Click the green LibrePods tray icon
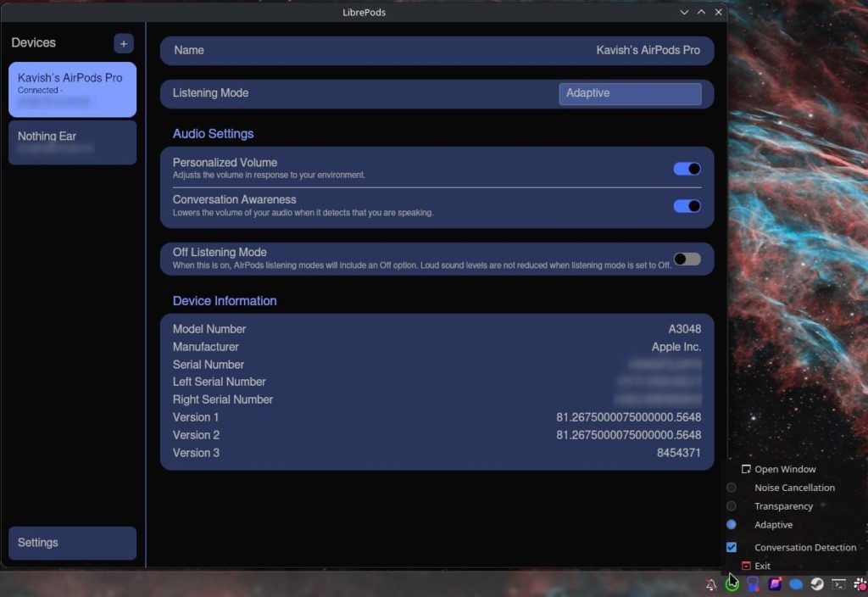The height and width of the screenshot is (597, 868). 732,583
